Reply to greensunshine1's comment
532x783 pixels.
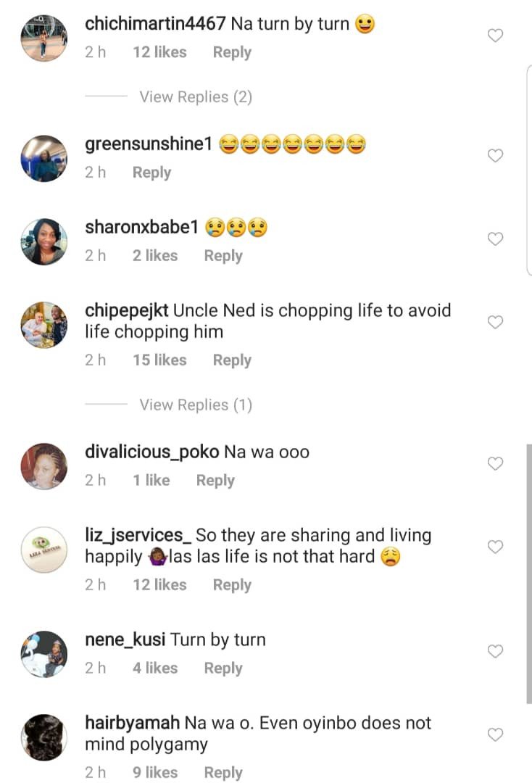coord(151,173)
